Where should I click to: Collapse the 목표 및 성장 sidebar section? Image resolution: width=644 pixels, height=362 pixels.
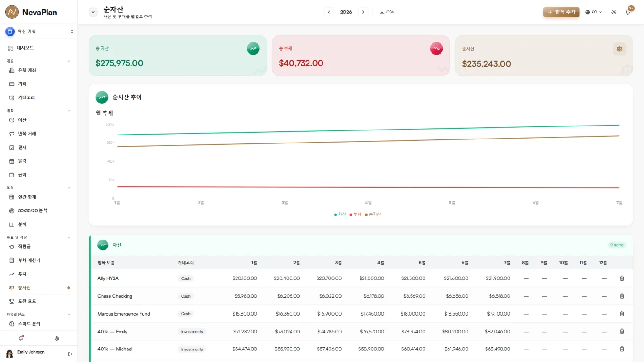(x=69, y=237)
